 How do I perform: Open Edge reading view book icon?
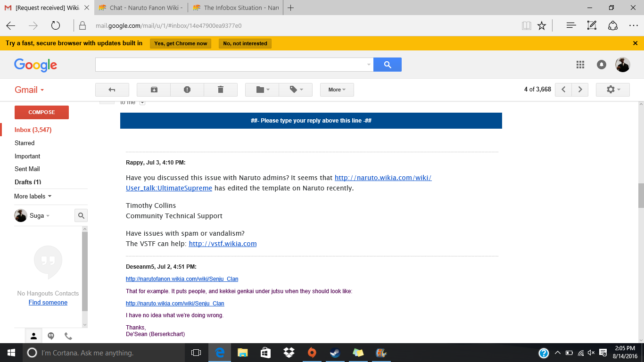pyautogui.click(x=527, y=25)
